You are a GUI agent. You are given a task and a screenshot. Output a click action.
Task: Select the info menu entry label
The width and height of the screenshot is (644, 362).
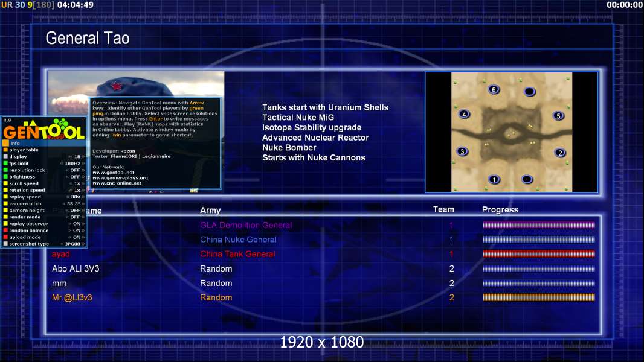point(15,143)
